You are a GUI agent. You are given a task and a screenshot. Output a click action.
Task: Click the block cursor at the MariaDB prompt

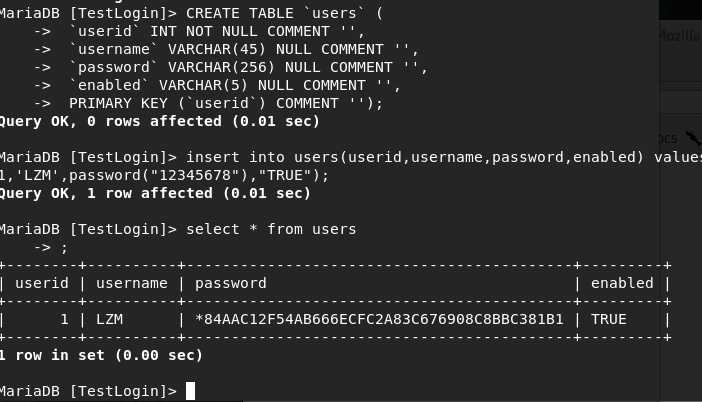(x=190, y=391)
